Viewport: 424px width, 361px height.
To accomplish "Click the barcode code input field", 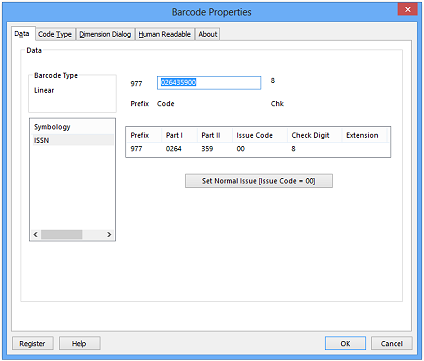I will (x=209, y=83).
